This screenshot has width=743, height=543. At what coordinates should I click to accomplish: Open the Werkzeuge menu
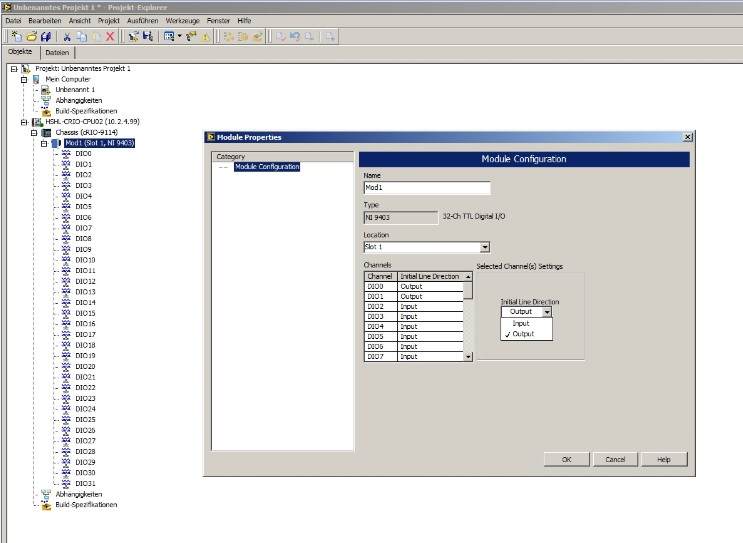point(181,20)
